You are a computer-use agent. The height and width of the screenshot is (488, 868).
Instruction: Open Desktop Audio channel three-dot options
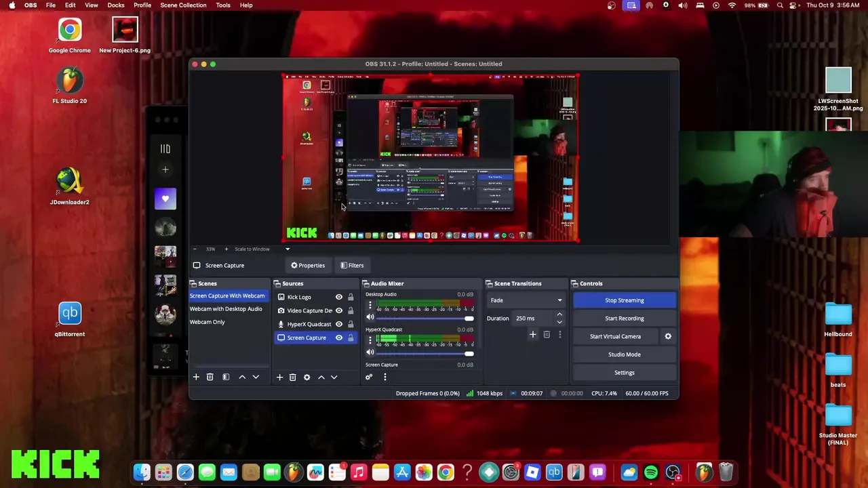(x=370, y=306)
